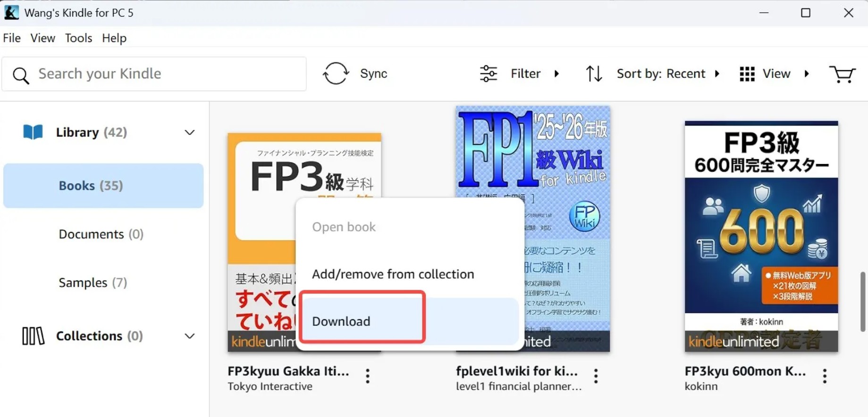Open the File menu
Image resolution: width=868 pixels, height=417 pixels.
tap(12, 38)
